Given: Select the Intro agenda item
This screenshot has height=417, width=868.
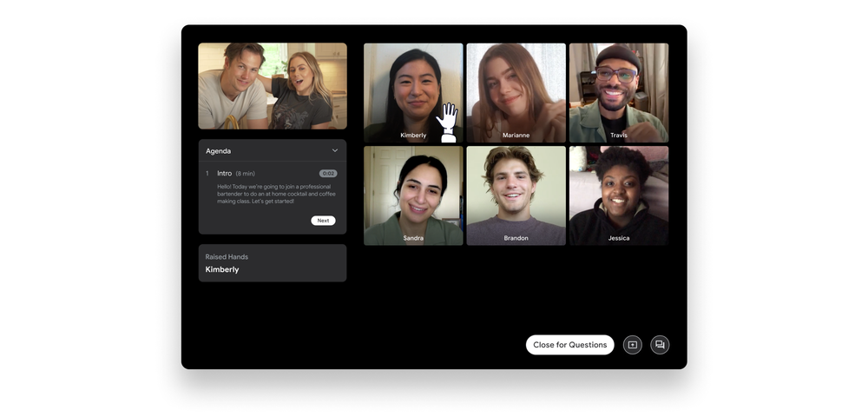Looking at the screenshot, I should coord(225,174).
